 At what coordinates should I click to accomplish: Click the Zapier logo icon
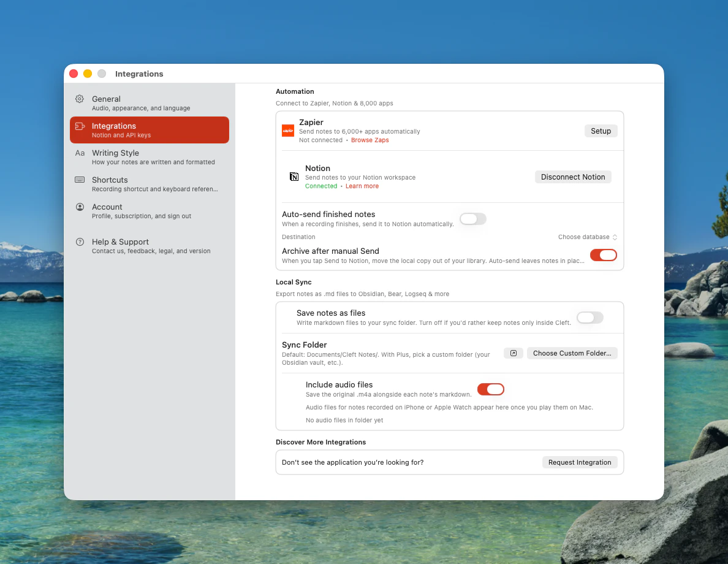[288, 131]
